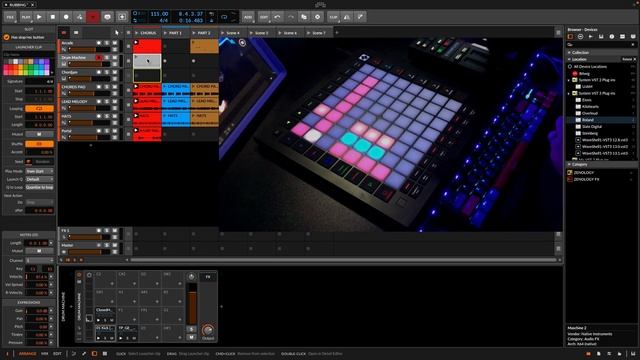The height and width of the screenshot is (360, 640).
Task: Arm the global record button in transport
Action: [66, 17]
